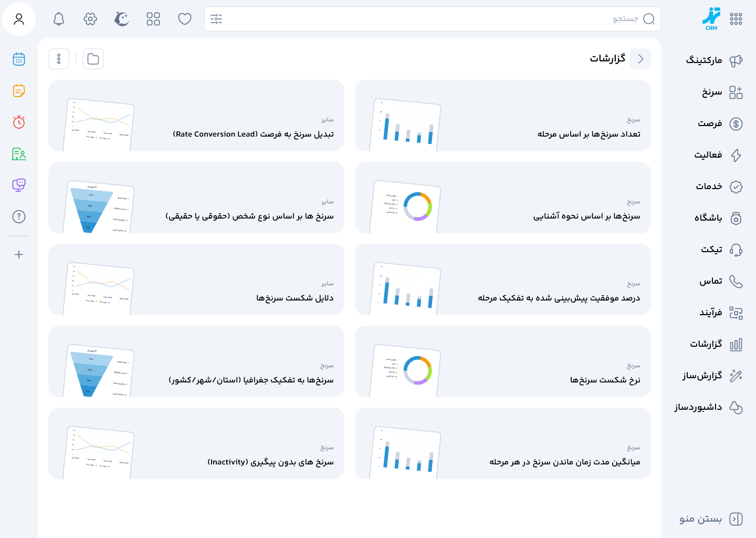Open the orange notes icon
Image resolution: width=756 pixels, height=538 pixels.
click(19, 91)
